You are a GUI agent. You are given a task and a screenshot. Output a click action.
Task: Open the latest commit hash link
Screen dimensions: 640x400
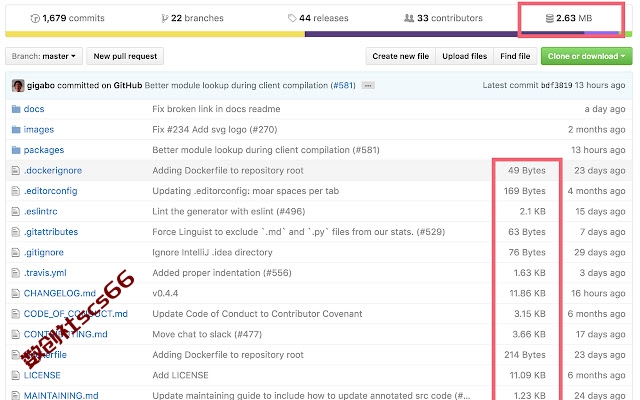(557, 86)
